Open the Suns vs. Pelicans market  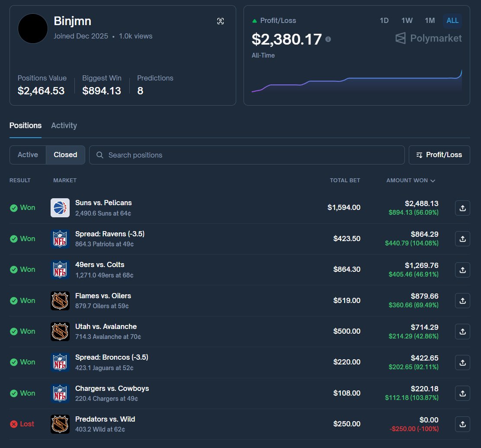pyautogui.click(x=103, y=203)
